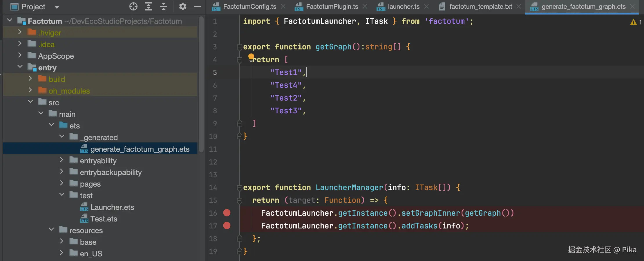Fold the LauncherManager function at line 14
The height and width of the screenshot is (261, 644).
click(x=240, y=188)
